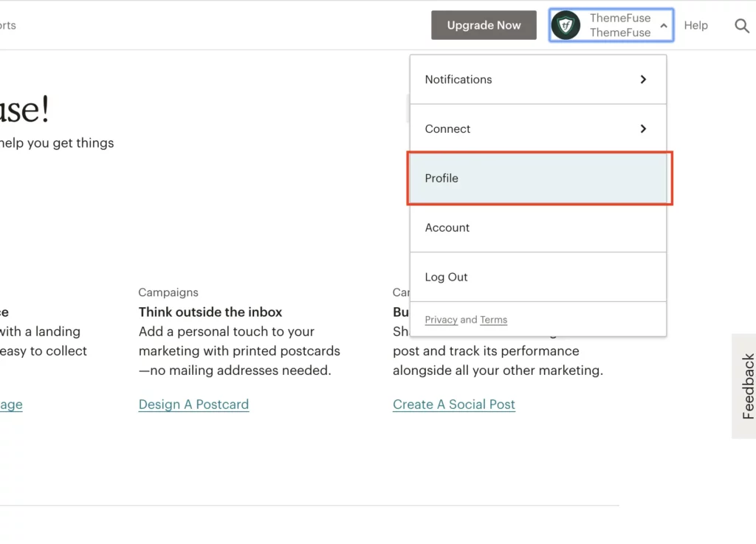Open the Create A Social Post link

pyautogui.click(x=453, y=404)
